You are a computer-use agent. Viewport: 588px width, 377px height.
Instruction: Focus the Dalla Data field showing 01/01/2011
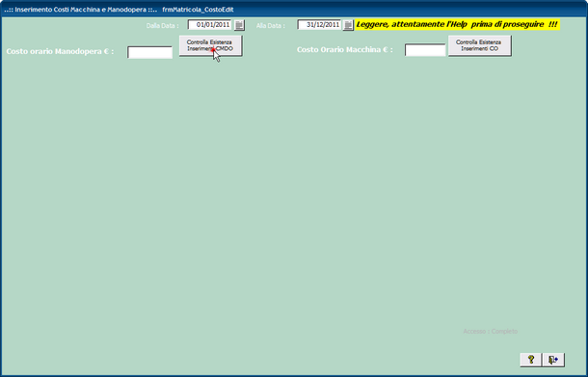[x=210, y=25]
